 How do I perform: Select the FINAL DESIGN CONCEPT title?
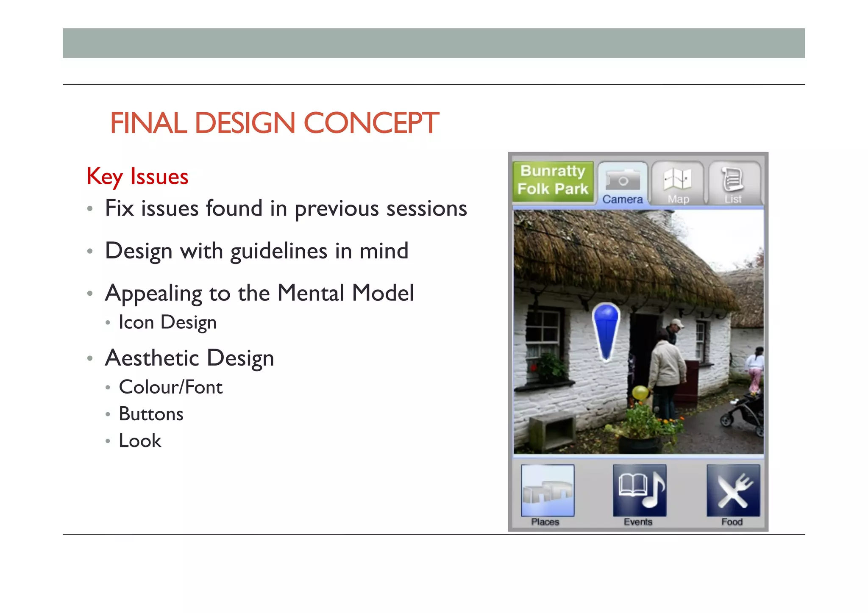pyautogui.click(x=274, y=123)
